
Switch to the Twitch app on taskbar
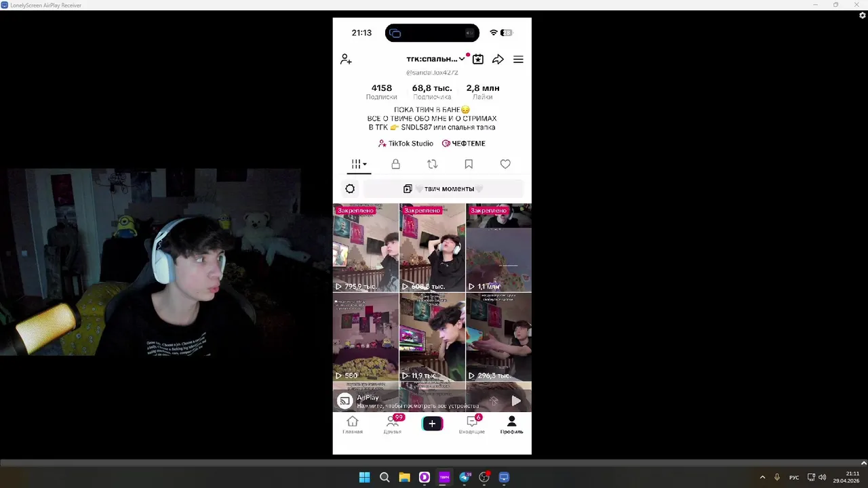coord(444,477)
